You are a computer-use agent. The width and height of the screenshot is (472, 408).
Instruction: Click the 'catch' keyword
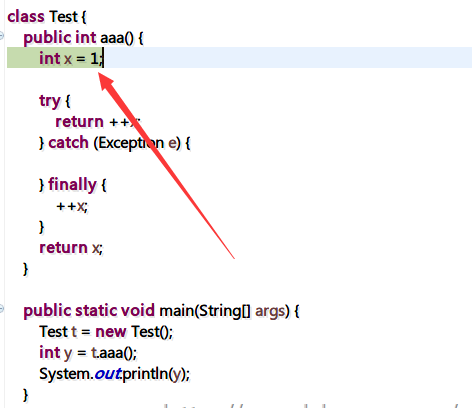click(68, 143)
